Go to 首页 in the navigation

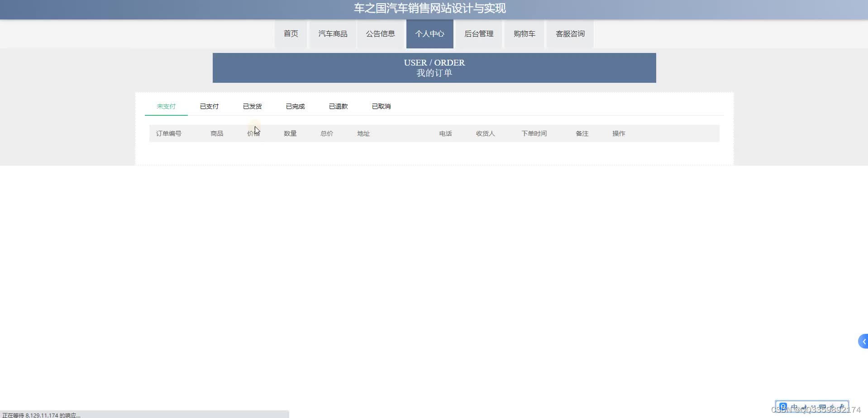click(x=291, y=33)
